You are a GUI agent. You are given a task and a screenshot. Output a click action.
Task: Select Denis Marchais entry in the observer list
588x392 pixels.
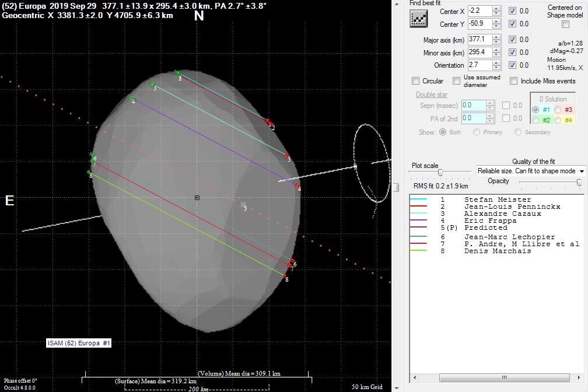[497, 251]
